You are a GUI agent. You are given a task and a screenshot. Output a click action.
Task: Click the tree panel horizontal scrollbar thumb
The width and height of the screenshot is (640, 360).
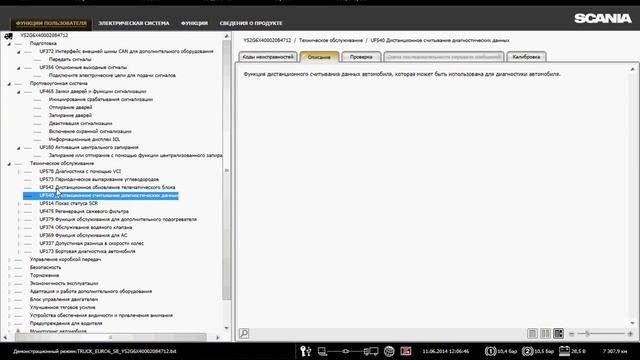pyautogui.click(x=110, y=338)
